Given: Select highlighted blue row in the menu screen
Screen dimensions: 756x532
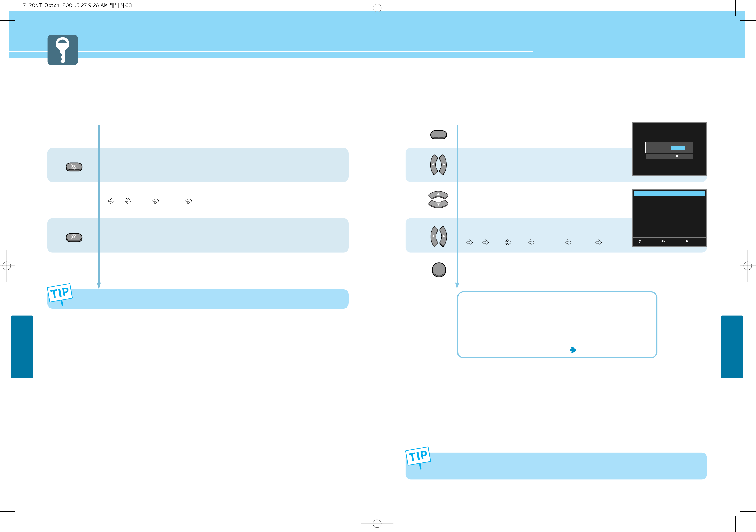Looking at the screenshot, I should point(669,194).
